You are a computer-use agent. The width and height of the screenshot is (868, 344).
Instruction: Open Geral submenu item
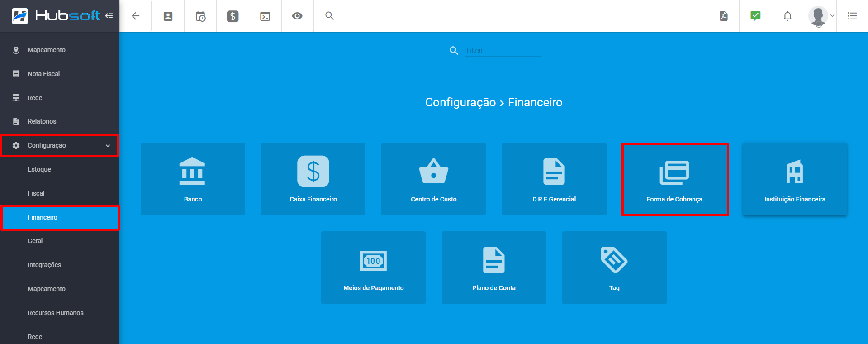tap(60, 241)
